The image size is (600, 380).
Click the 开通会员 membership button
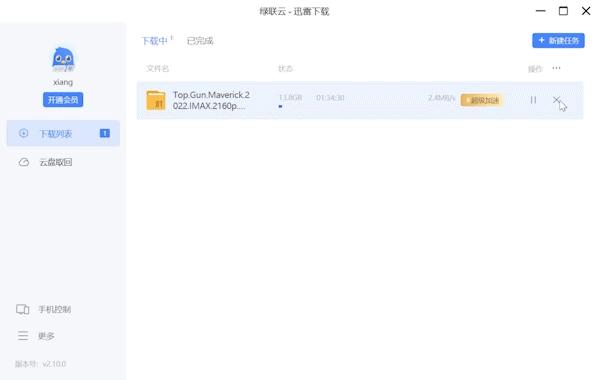(x=63, y=100)
